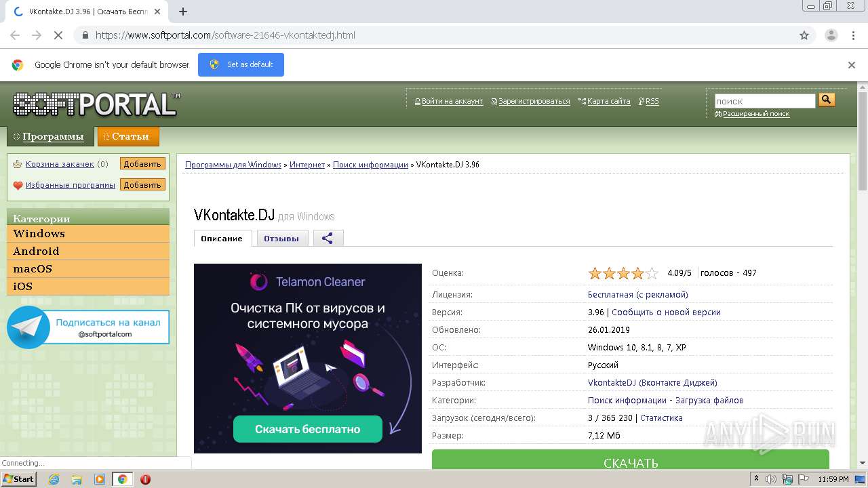Click Программы для Windows breadcrumb
Image resolution: width=868 pixels, height=488 pixels.
coord(233,165)
